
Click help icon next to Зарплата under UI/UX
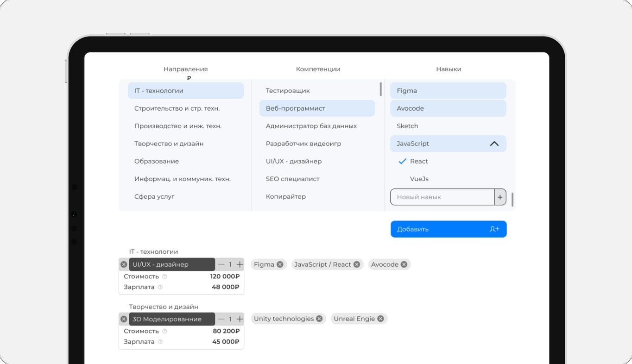[x=160, y=287]
